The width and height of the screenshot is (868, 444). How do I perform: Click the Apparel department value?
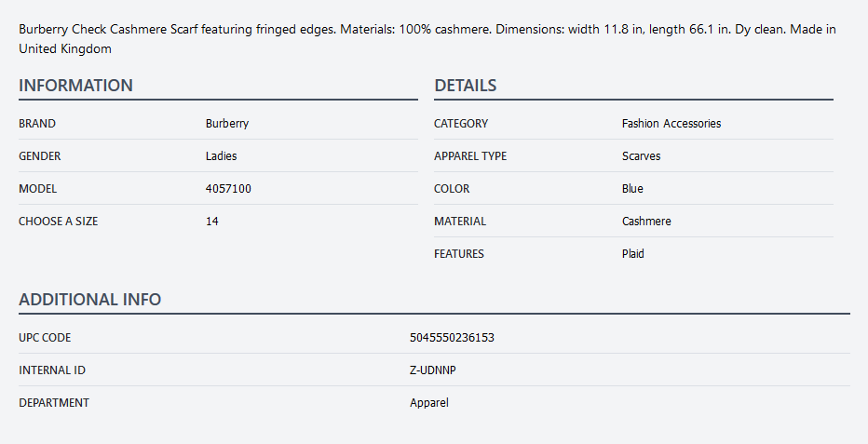click(x=429, y=403)
